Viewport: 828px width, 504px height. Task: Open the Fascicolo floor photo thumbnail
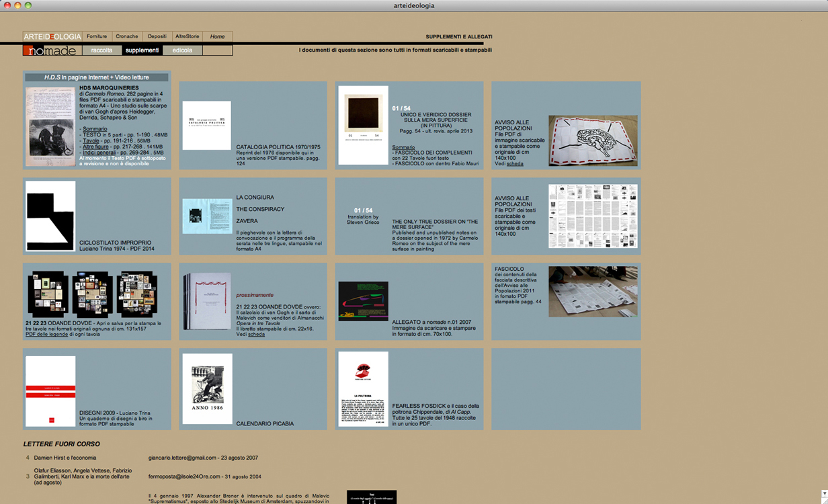coord(593,292)
